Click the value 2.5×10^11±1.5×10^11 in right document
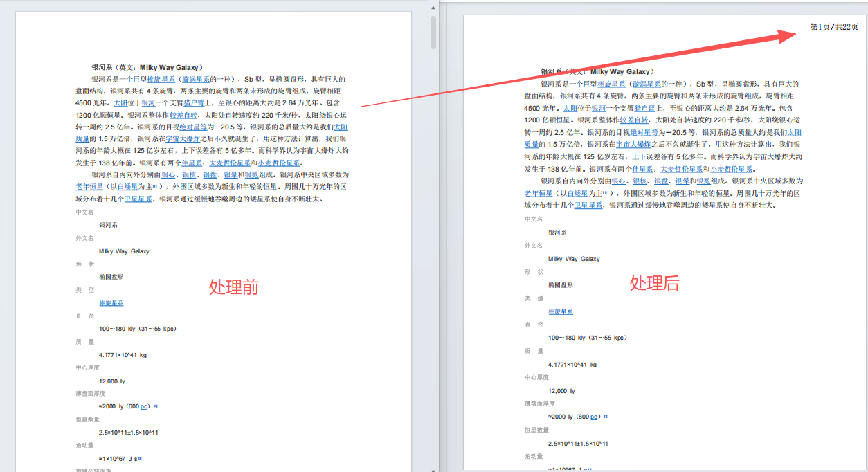Image resolution: width=868 pixels, height=472 pixels. tap(578, 444)
